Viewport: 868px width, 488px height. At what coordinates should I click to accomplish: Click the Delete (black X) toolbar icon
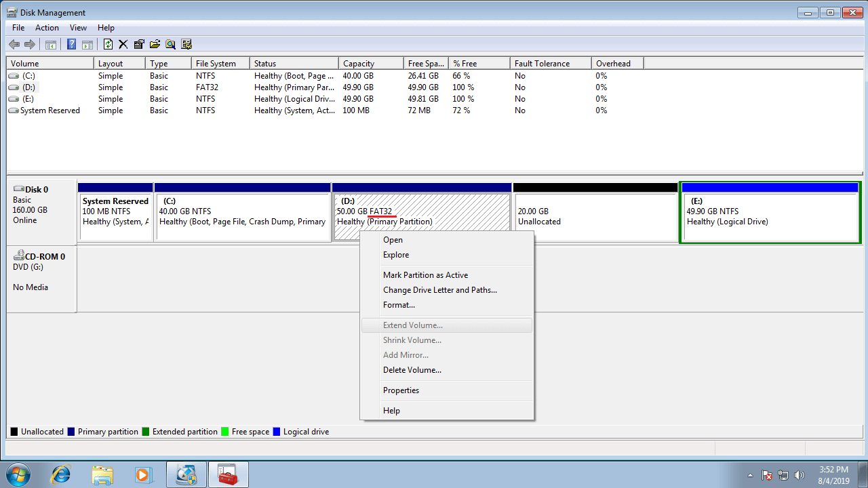[123, 45]
